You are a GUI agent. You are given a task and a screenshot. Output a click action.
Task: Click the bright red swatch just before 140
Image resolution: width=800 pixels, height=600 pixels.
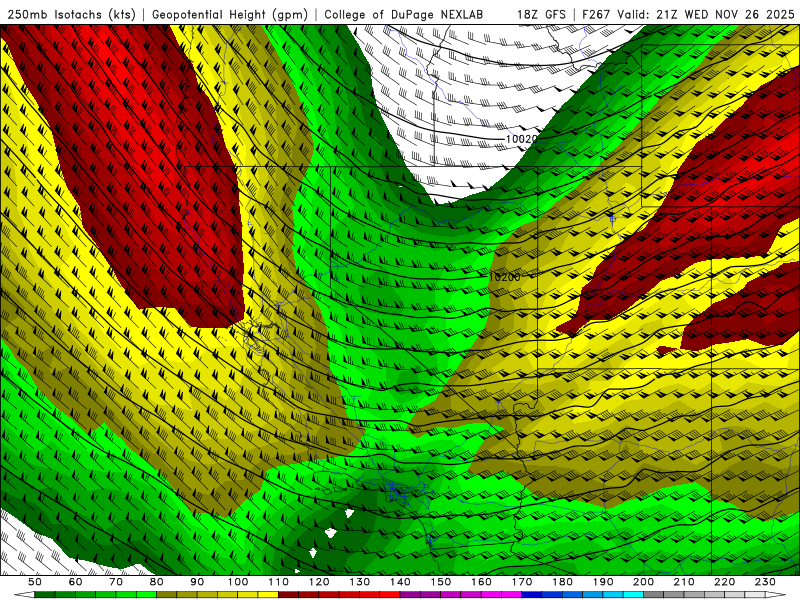click(390, 595)
